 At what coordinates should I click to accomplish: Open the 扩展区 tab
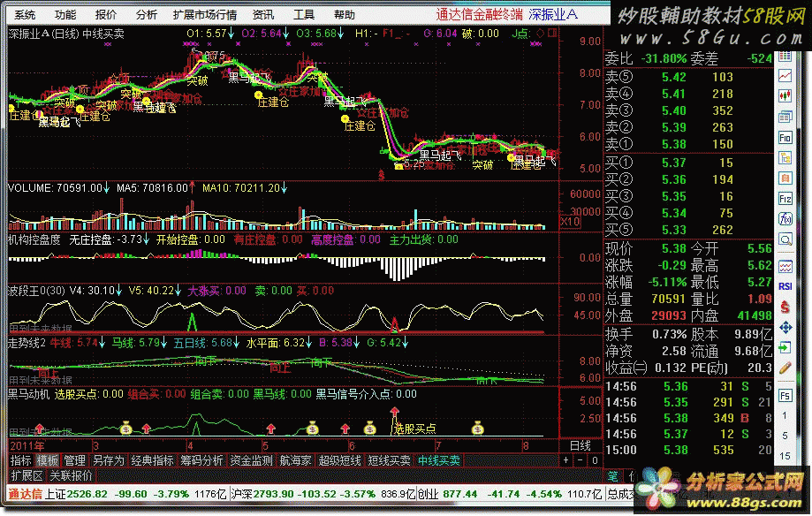point(27,475)
